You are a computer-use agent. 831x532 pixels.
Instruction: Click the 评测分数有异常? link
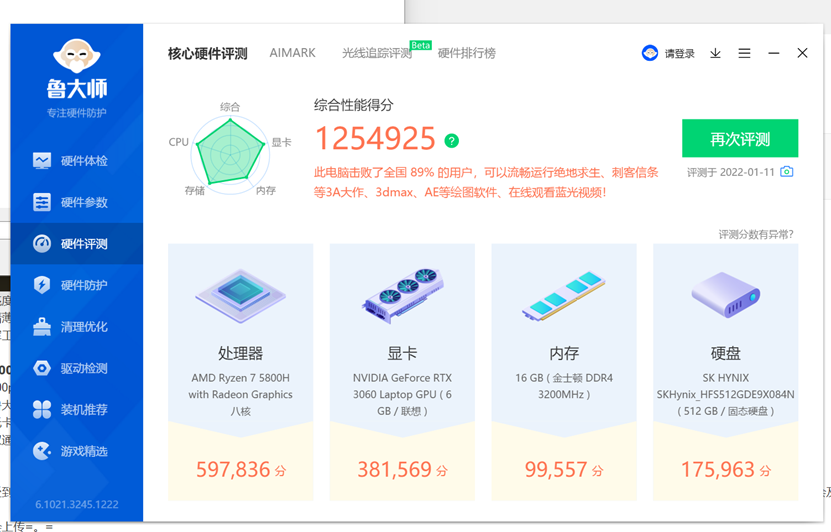coord(756,234)
